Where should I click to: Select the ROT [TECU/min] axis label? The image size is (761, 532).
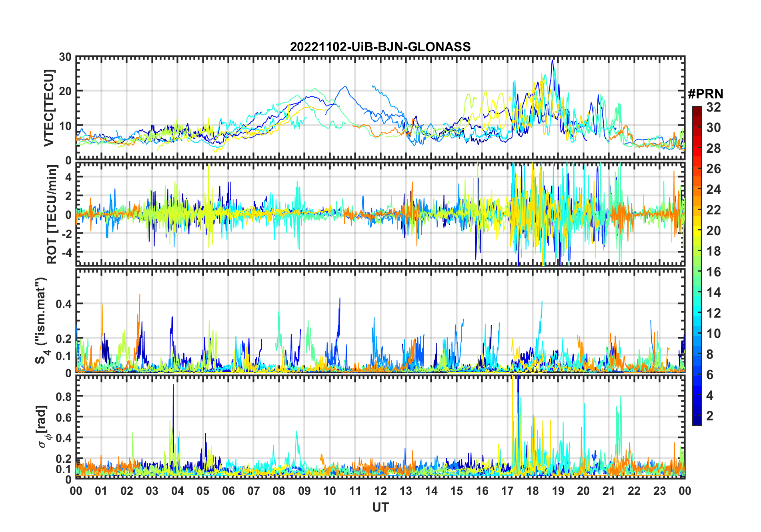(x=52, y=214)
